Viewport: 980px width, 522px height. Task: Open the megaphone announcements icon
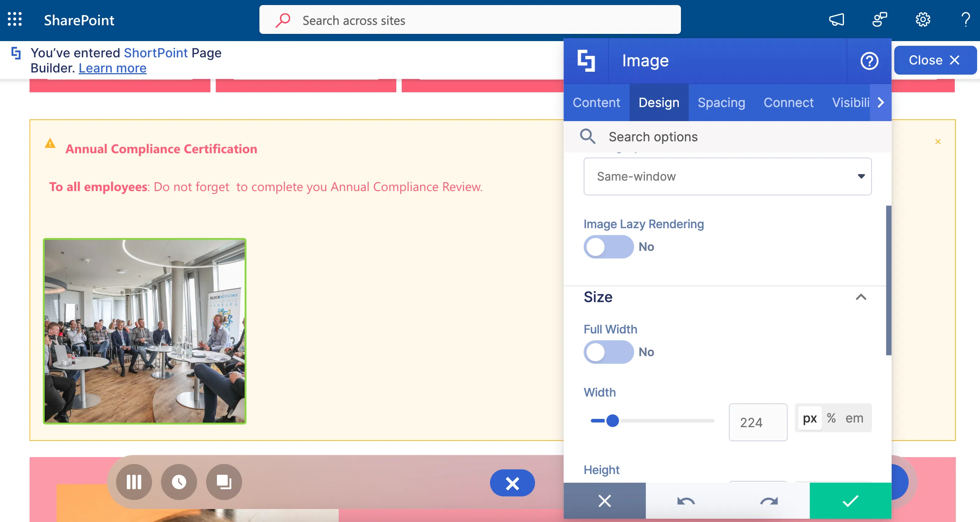pos(837,19)
